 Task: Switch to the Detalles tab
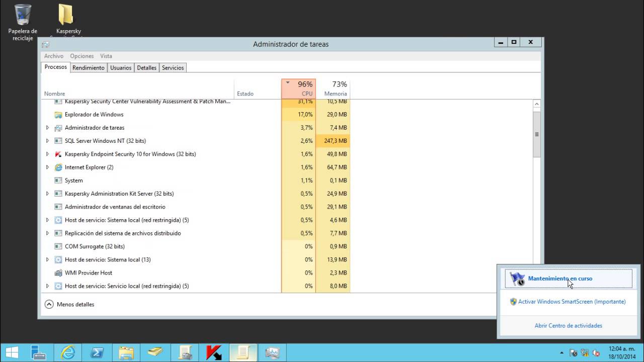pyautogui.click(x=147, y=68)
